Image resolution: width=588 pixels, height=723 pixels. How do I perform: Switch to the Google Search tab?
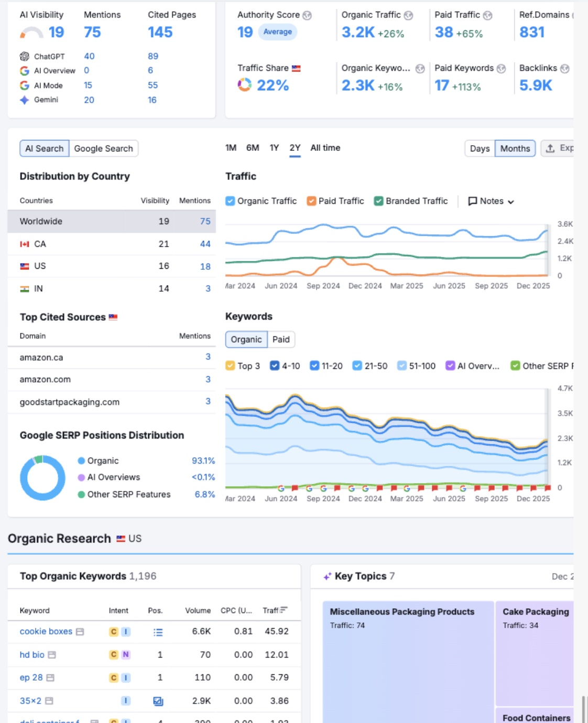click(103, 148)
